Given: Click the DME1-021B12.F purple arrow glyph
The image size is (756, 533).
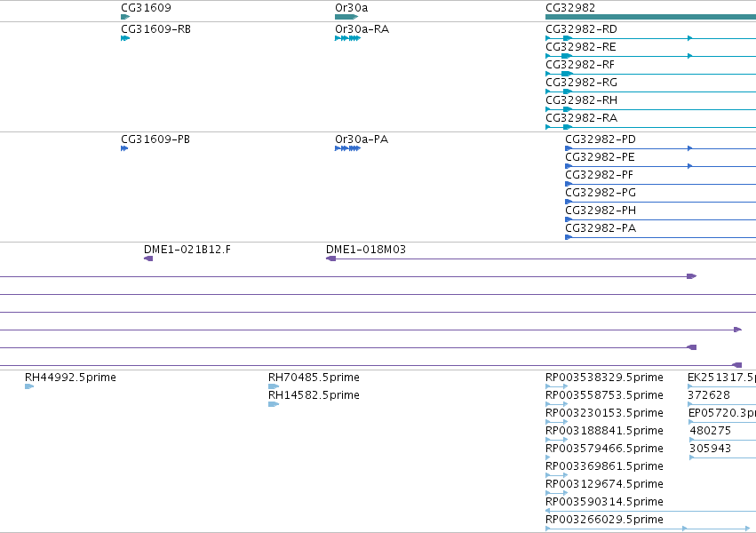Looking at the screenshot, I should (x=148, y=259).
